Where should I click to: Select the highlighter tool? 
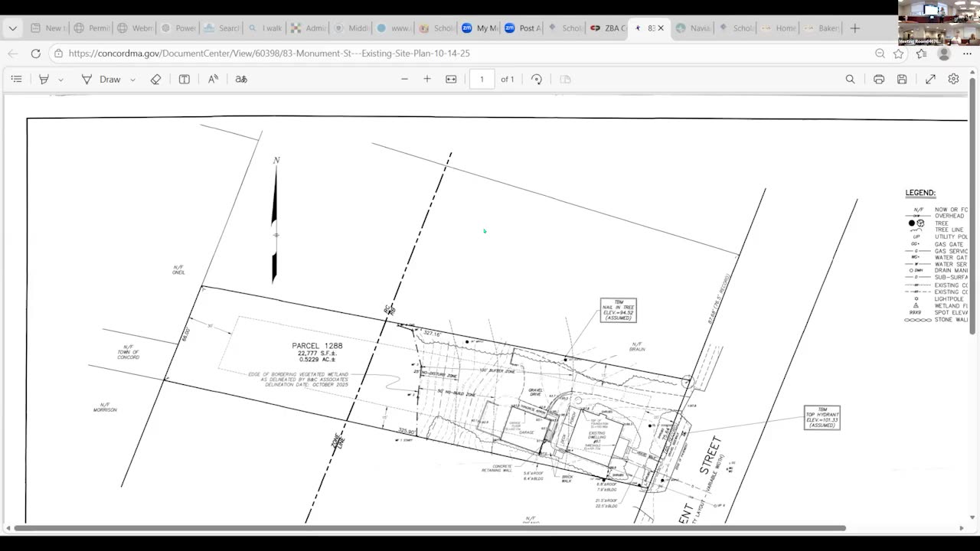pyautogui.click(x=44, y=79)
